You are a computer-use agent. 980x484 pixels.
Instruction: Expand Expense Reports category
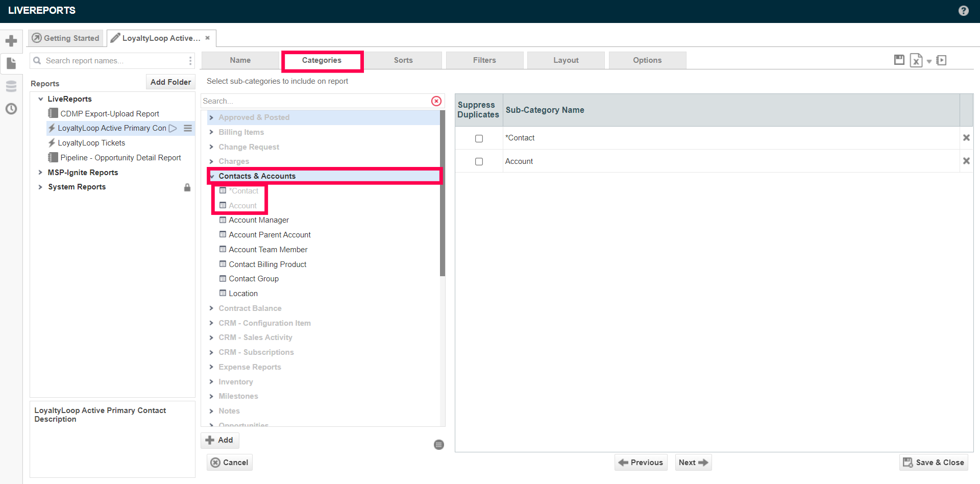click(x=211, y=367)
